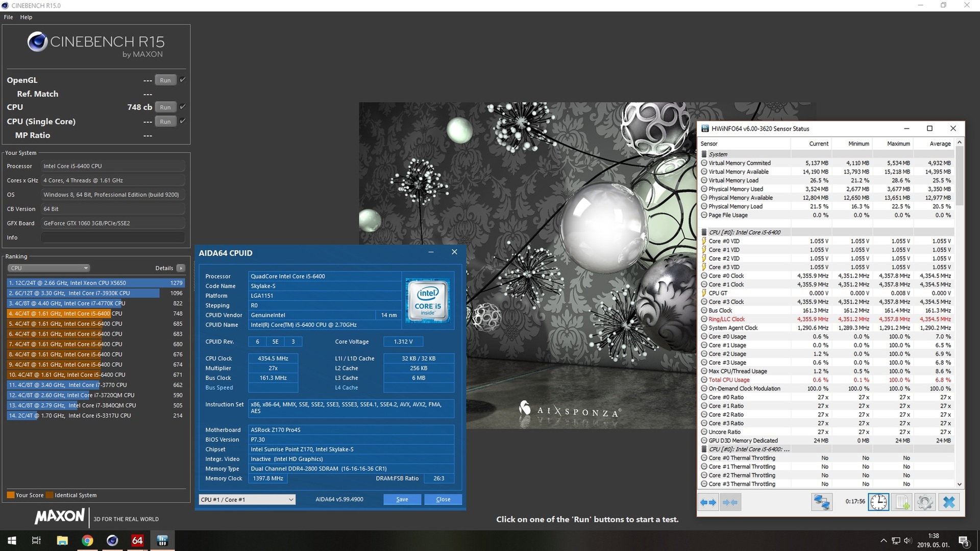This screenshot has height=551, width=980.
Task: Run the CPU benchmark
Action: click(x=165, y=107)
